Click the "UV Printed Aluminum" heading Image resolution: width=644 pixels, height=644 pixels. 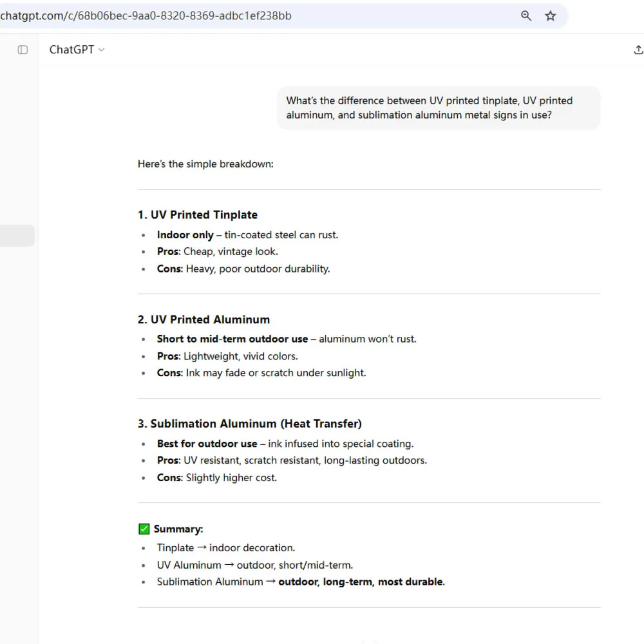point(204,319)
